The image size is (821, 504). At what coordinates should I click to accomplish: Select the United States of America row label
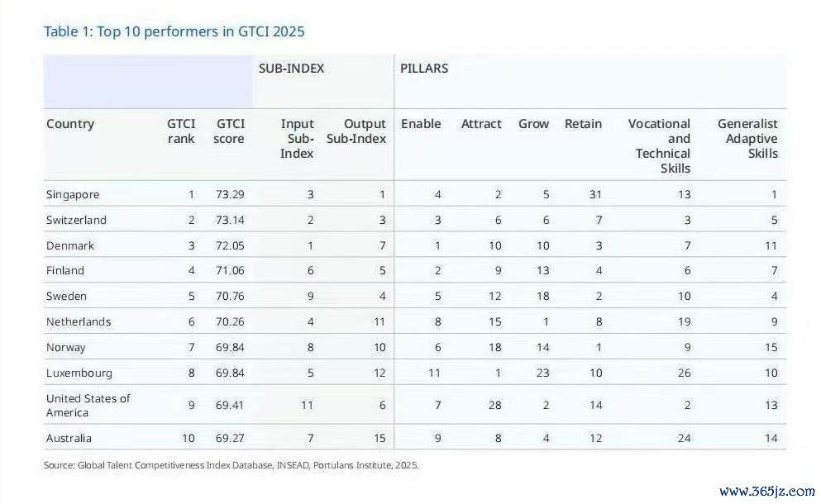[x=88, y=405]
